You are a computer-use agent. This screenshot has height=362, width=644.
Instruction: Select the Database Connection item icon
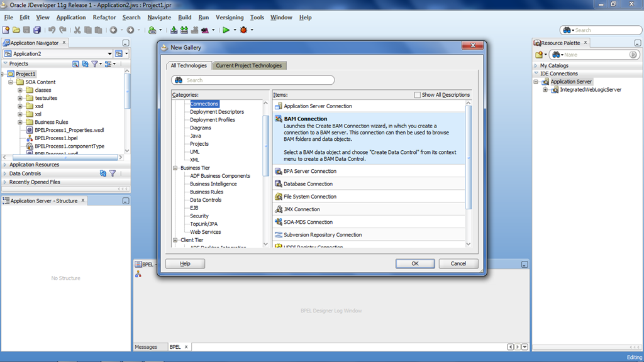click(279, 184)
